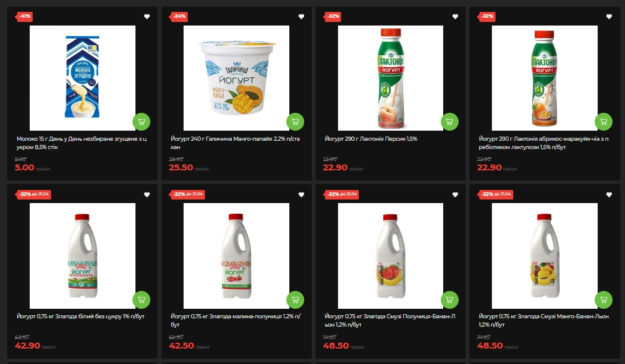This screenshot has width=625, height=364.
Task: Add condensed milk День у День to cart
Action: (x=141, y=122)
